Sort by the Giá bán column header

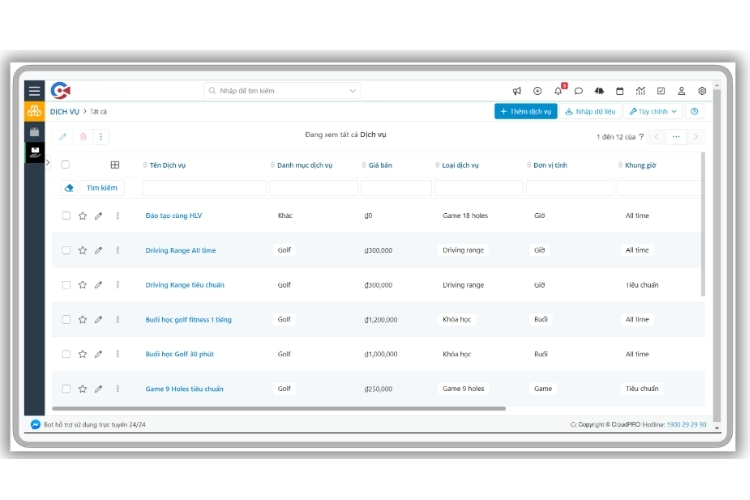379,165
